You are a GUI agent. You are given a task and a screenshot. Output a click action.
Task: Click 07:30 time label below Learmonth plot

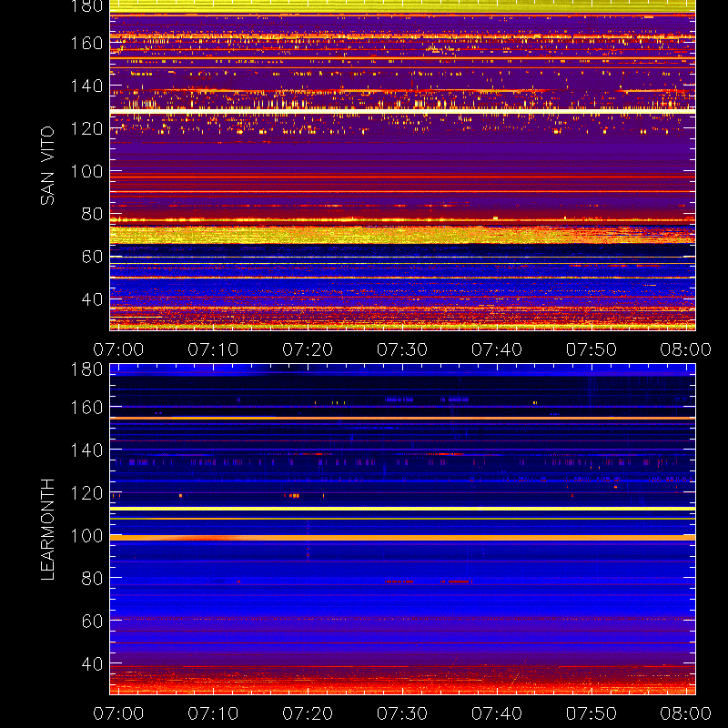[x=402, y=713]
